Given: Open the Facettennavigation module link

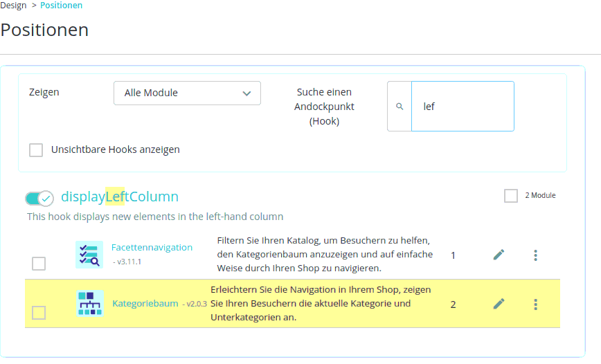Looking at the screenshot, I should pos(152,248).
